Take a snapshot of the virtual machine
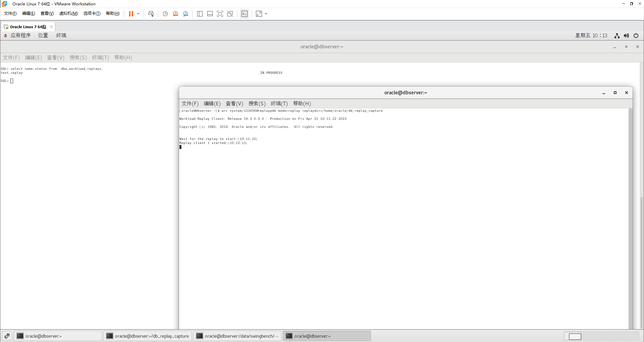Screen dimensions: 644x342 (x=165, y=14)
